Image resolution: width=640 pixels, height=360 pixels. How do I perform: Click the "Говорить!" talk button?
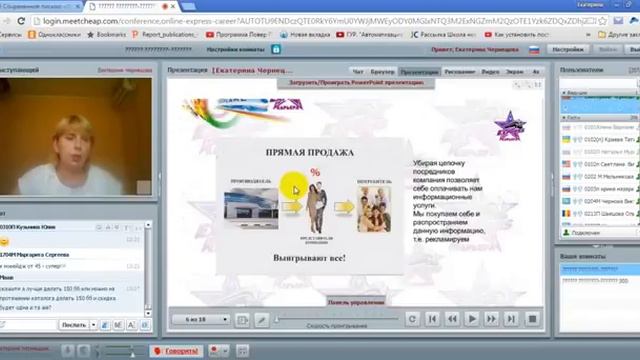176,351
